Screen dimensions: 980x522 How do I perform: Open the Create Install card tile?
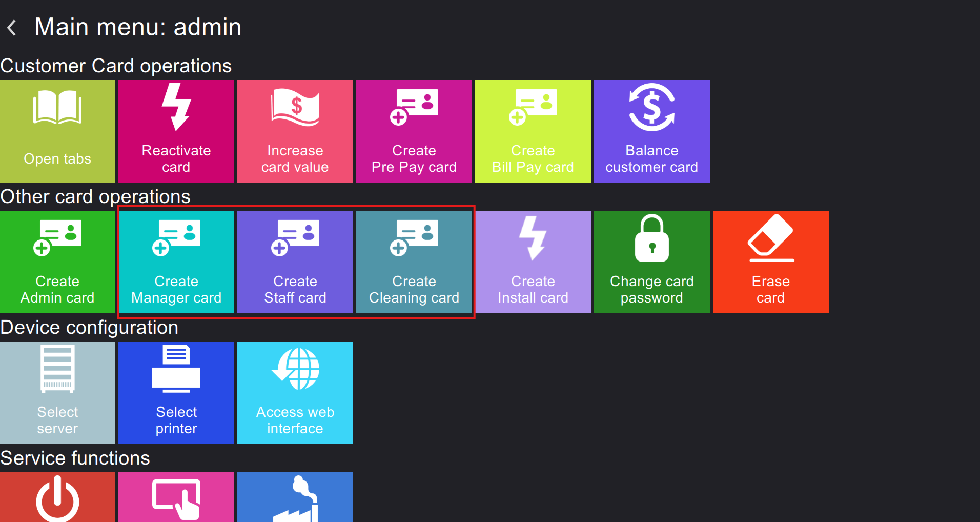pos(533,262)
